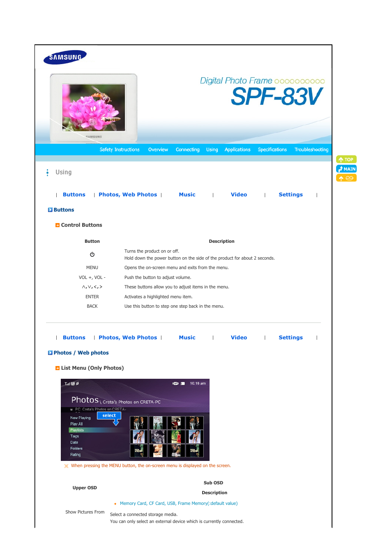This screenshot has height=555, width=392.
Task: Click the orange icon beside List Menu (Only Photos)
Action: (x=58, y=368)
